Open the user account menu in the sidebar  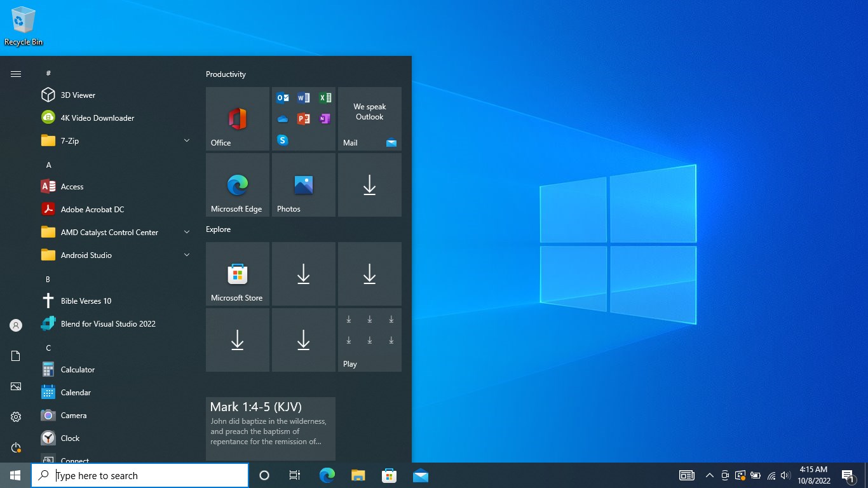pos(15,325)
